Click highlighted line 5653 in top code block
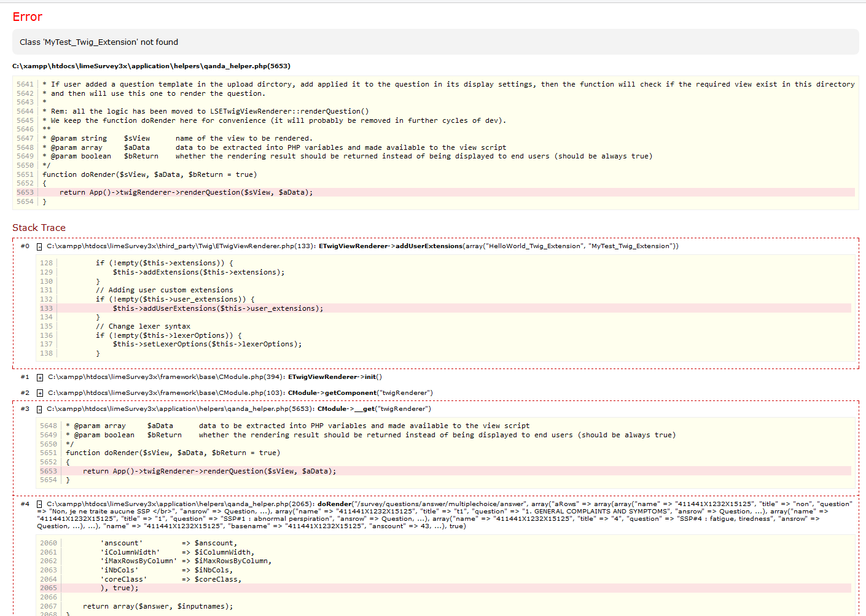 click(186, 192)
